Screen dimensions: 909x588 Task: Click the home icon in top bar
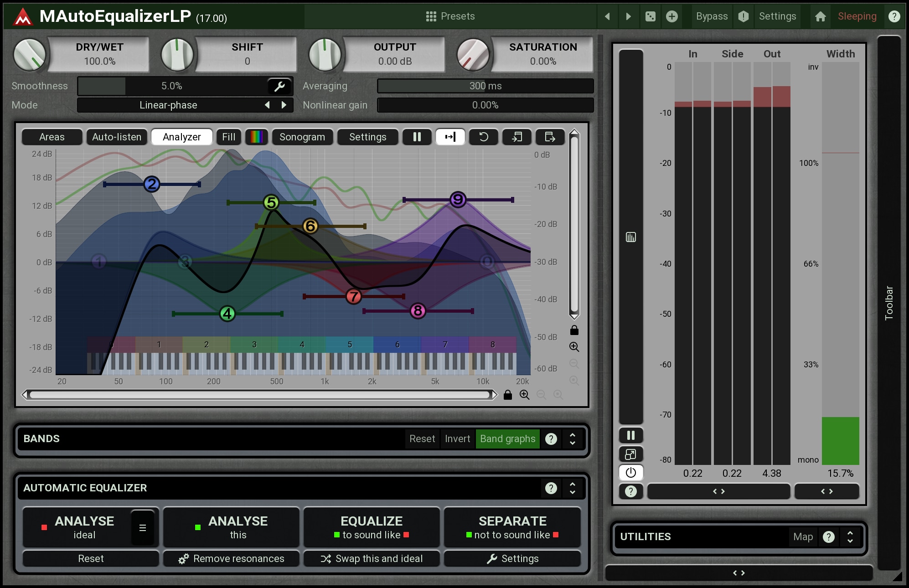point(820,17)
